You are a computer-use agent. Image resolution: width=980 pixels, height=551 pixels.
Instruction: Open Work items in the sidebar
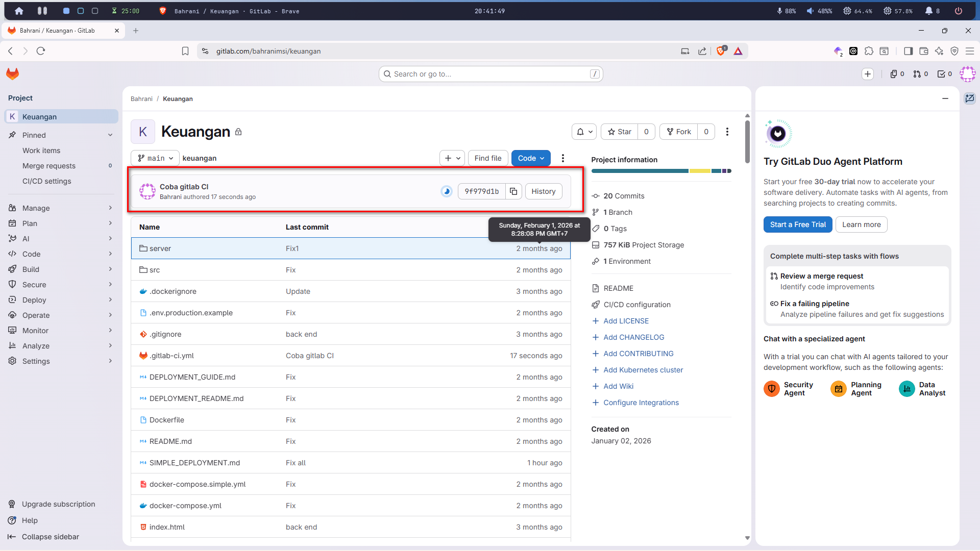(x=41, y=151)
